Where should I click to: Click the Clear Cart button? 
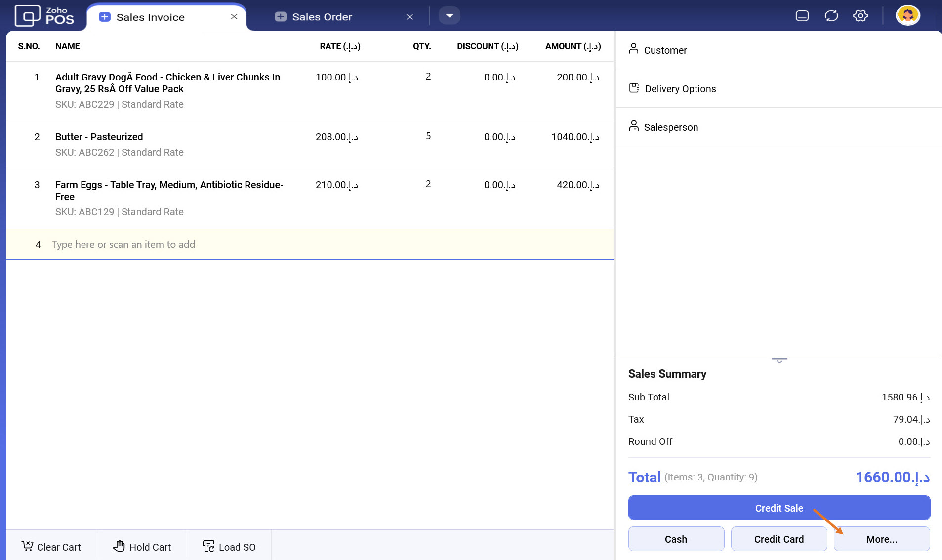(51, 547)
